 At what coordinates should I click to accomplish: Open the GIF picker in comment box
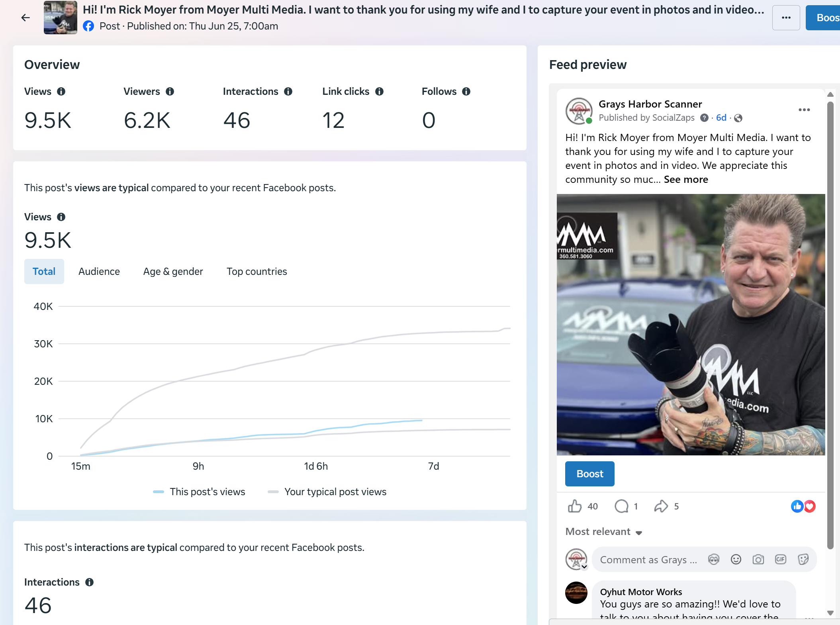(781, 560)
